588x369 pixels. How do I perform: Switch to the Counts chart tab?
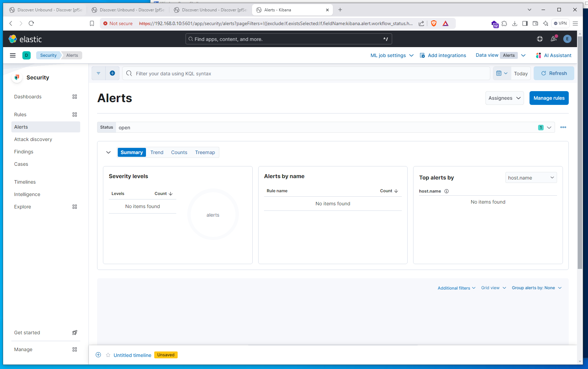coord(179,152)
